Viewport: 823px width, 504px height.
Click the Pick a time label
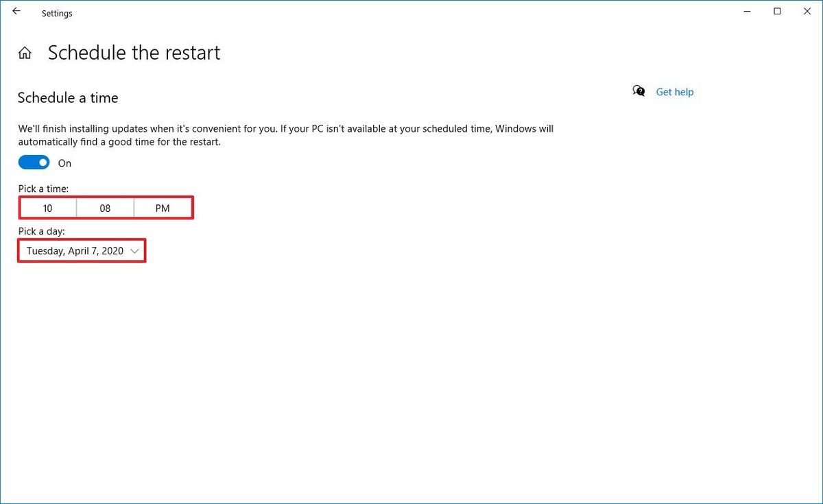(x=43, y=188)
